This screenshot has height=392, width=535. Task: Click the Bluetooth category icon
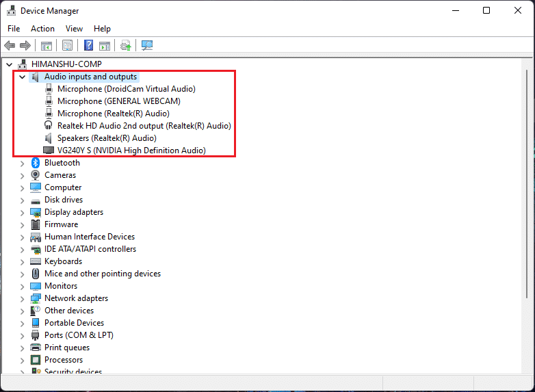pos(36,163)
